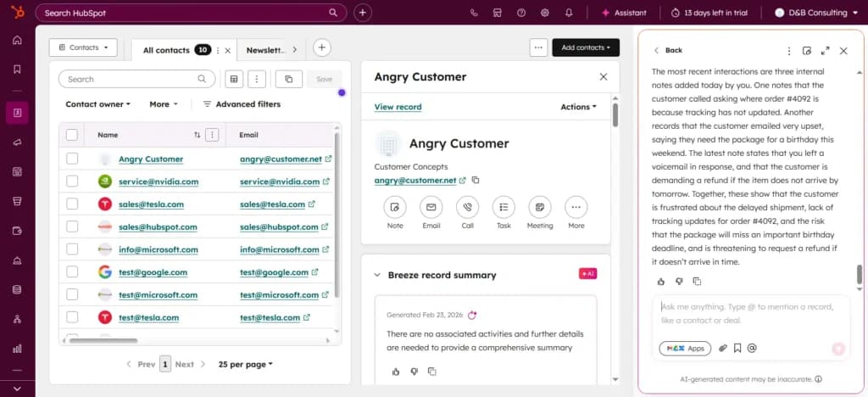Image resolution: width=868 pixels, height=397 pixels.
Task: Click the attachment paperclip icon in assistant
Action: 722,349
